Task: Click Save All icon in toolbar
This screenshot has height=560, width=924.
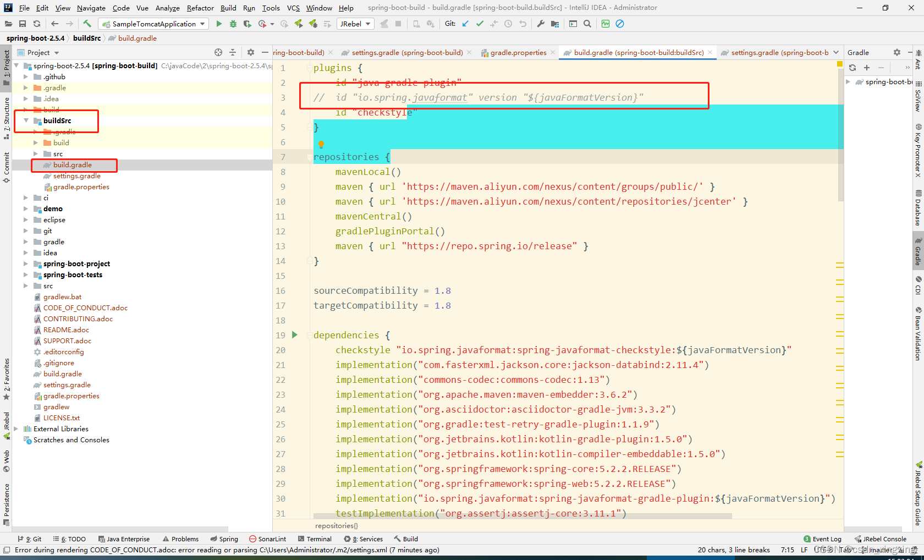Action: point(23,24)
